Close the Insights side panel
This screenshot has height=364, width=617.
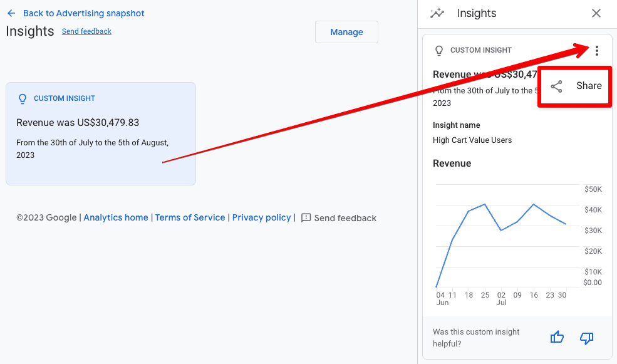point(596,13)
